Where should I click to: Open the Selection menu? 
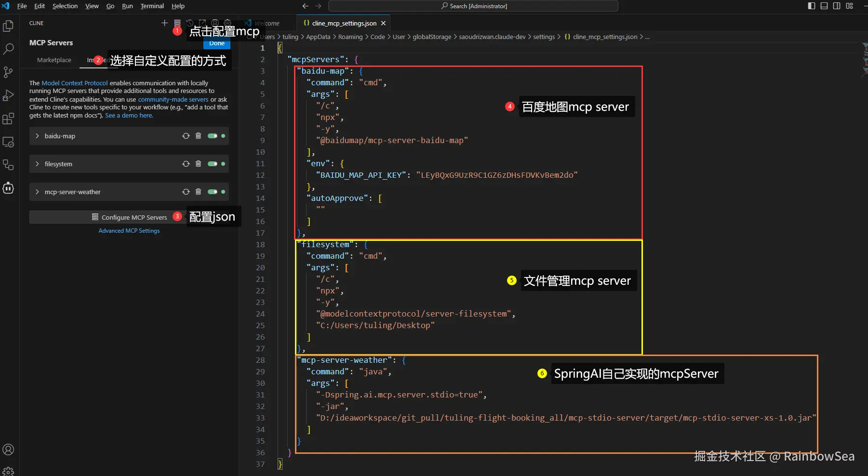[65, 6]
